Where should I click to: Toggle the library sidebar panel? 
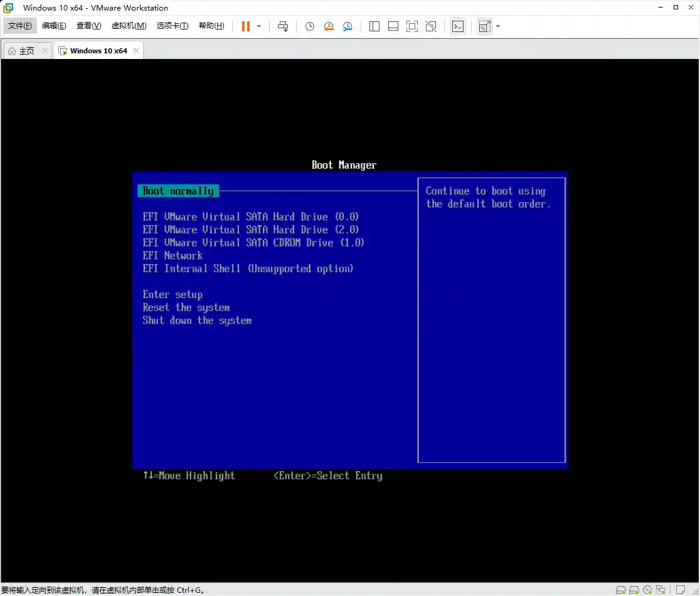tap(374, 26)
